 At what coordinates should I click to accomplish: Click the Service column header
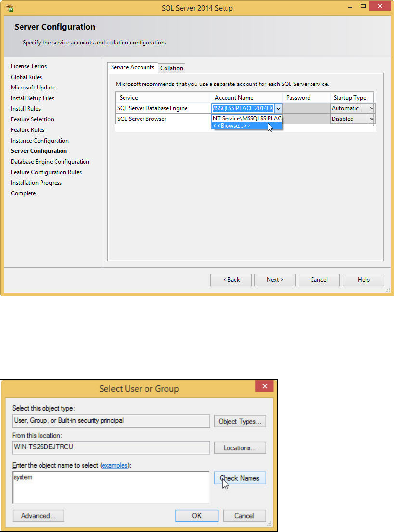[x=163, y=98]
